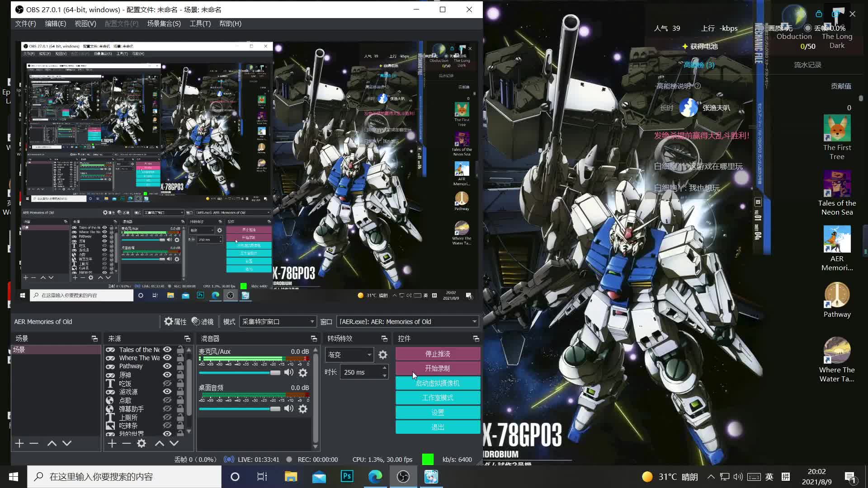
Task: Open the 文件(F) menu
Action: coord(25,23)
